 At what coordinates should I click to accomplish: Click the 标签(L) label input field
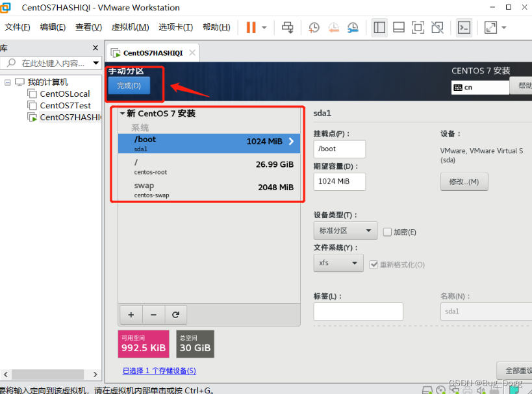[359, 312]
